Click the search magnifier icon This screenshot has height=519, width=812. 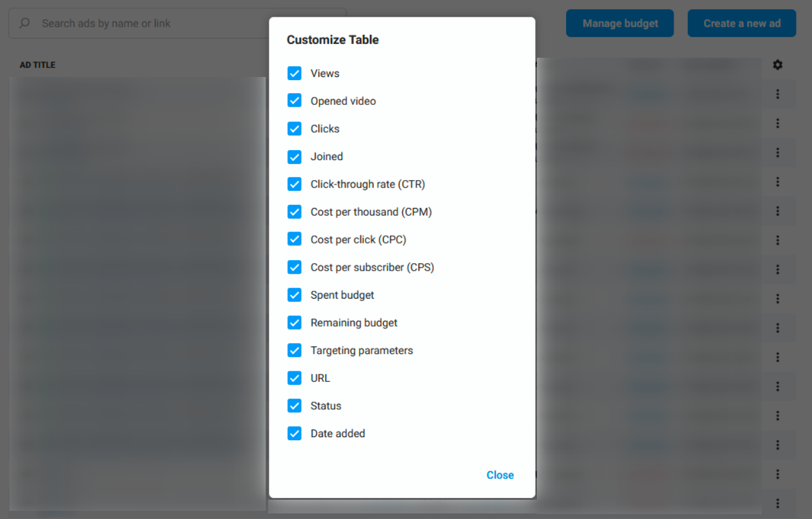25,24
